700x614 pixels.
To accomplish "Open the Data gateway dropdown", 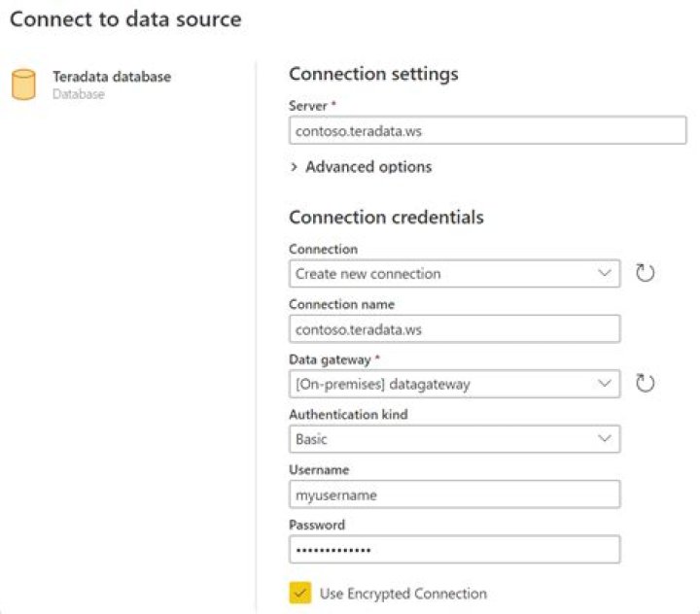I will 454,384.
